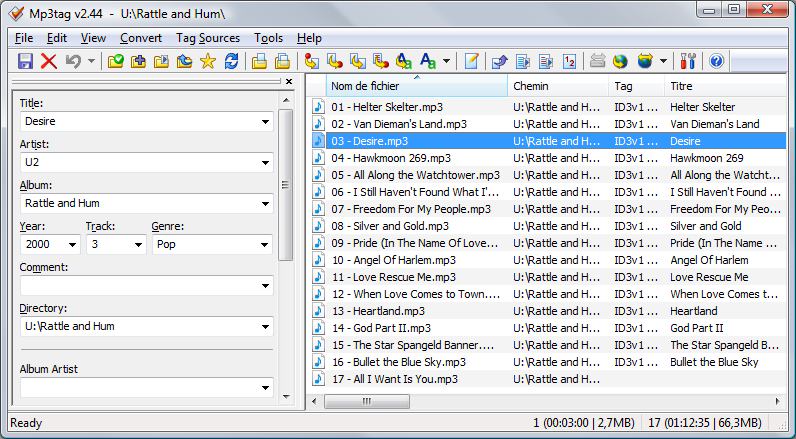Click the greyed-out freedb drive icon
The image size is (796, 439).
point(598,61)
